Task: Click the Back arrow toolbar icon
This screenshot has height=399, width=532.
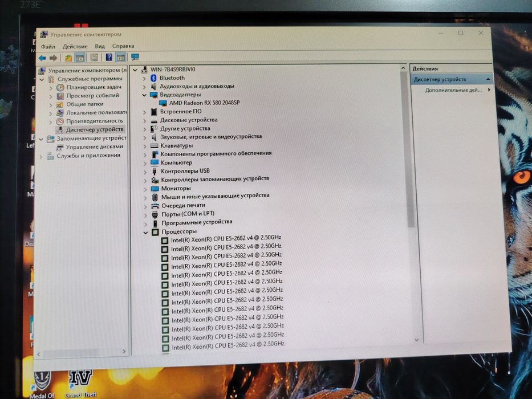Action: [42, 58]
